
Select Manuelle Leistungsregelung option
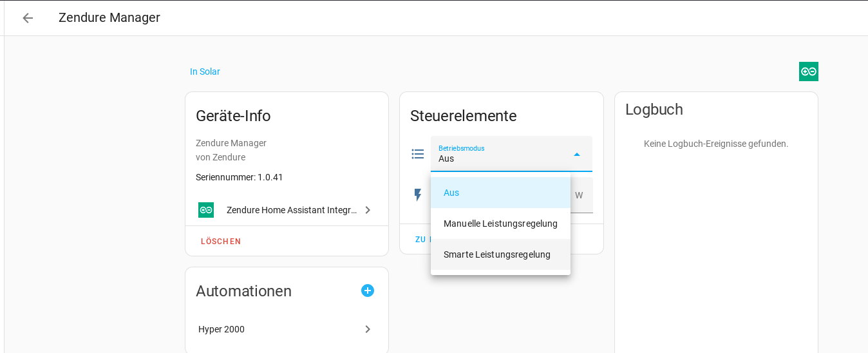[500, 224]
